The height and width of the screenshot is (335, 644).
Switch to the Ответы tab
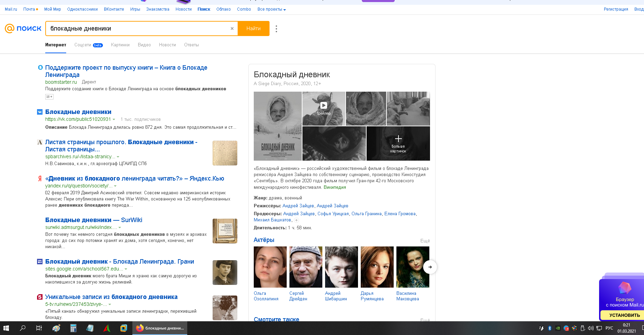pyautogui.click(x=191, y=45)
